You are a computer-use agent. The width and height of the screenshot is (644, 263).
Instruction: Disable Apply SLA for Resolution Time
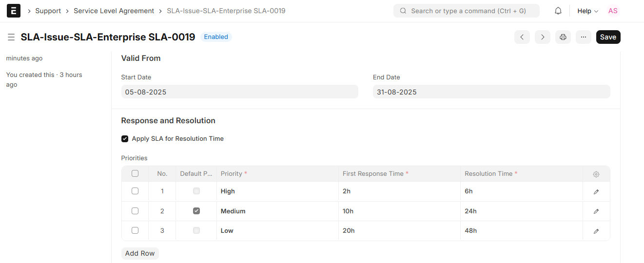pos(125,139)
